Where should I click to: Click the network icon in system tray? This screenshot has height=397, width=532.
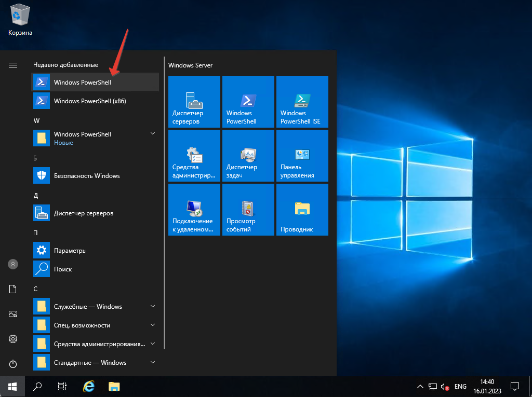pos(433,387)
